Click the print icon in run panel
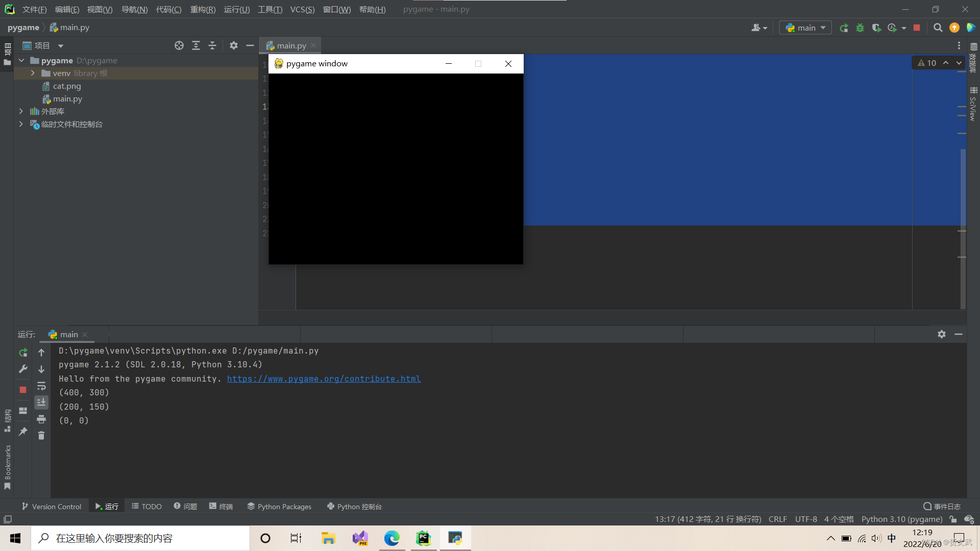 coord(41,419)
